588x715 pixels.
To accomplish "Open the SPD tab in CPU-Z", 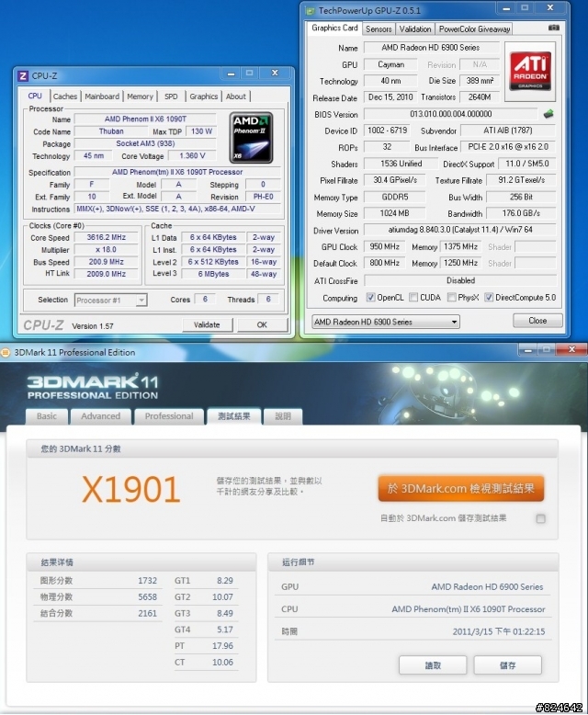I will 171,96.
